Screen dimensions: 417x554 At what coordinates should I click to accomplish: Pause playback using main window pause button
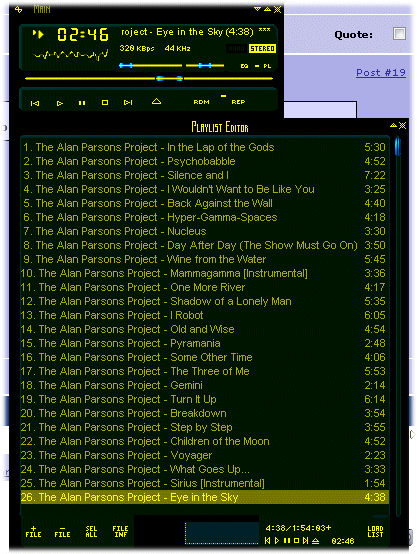(x=82, y=103)
